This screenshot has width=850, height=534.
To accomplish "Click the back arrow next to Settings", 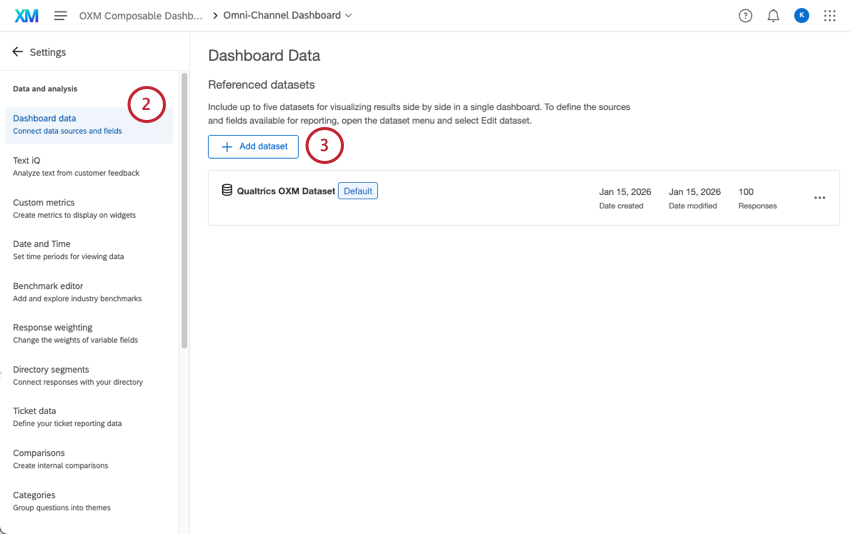I will (17, 52).
